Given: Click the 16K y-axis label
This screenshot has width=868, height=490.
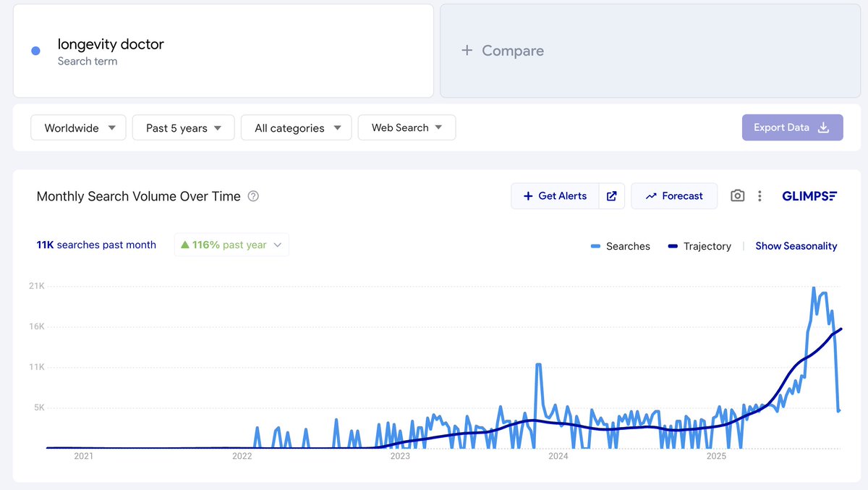Looking at the screenshot, I should click(36, 326).
